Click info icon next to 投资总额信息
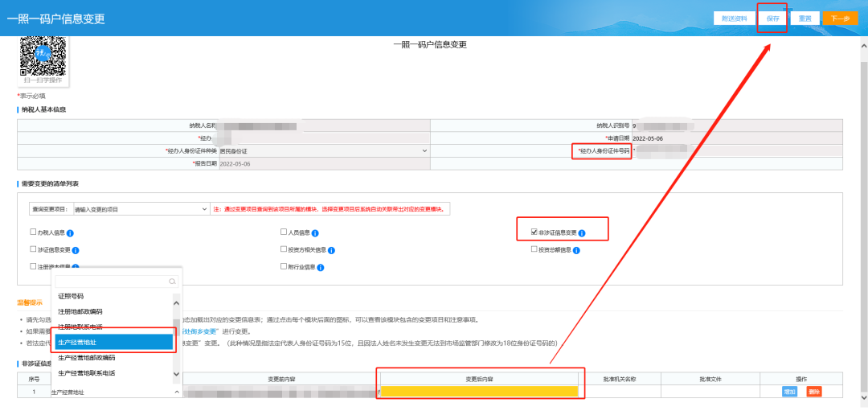Image resolution: width=868 pixels, height=411 pixels. [x=576, y=250]
